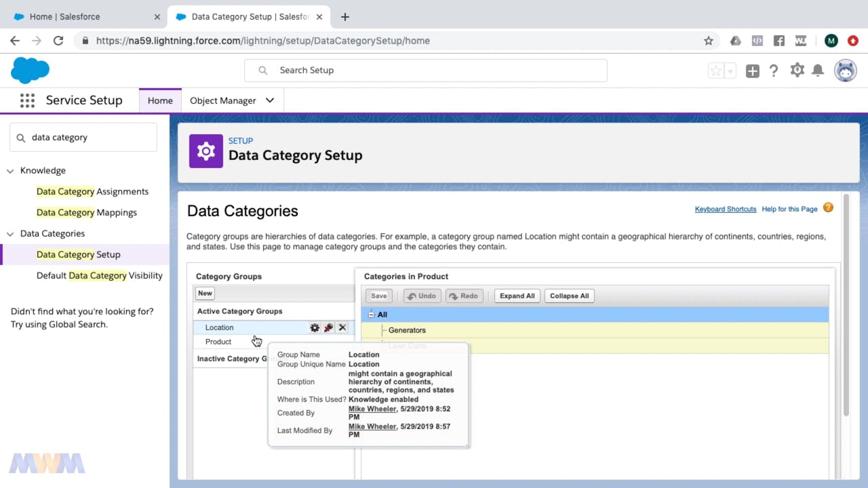Click the Location group pin/deactivate icon
Image resolution: width=868 pixels, height=488 pixels.
(328, 327)
